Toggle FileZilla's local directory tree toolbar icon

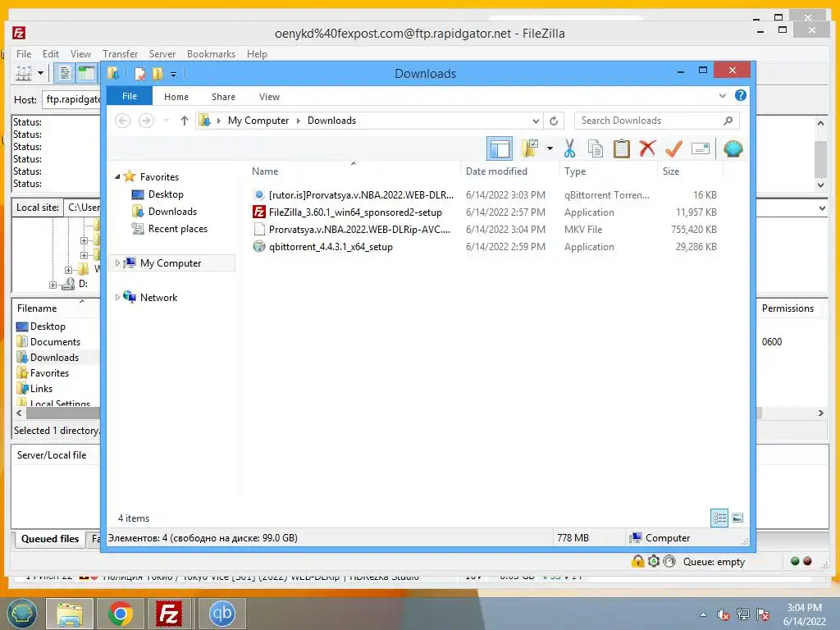tap(86, 73)
